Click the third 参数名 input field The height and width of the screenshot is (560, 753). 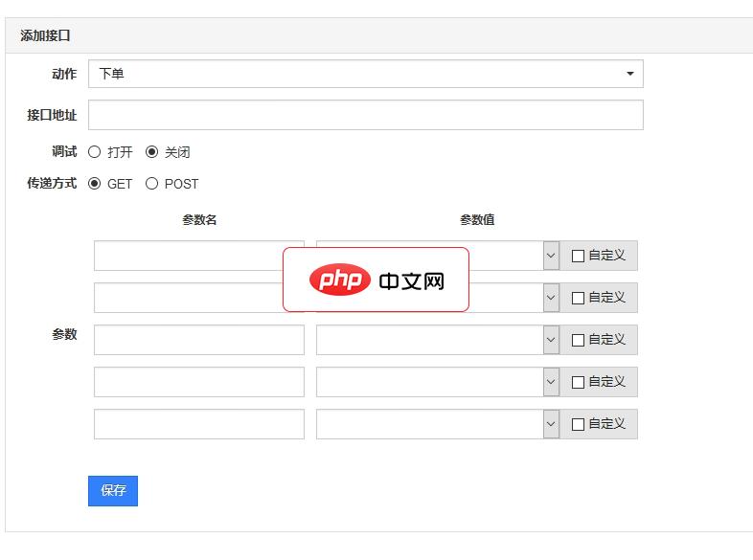pyautogui.click(x=198, y=340)
